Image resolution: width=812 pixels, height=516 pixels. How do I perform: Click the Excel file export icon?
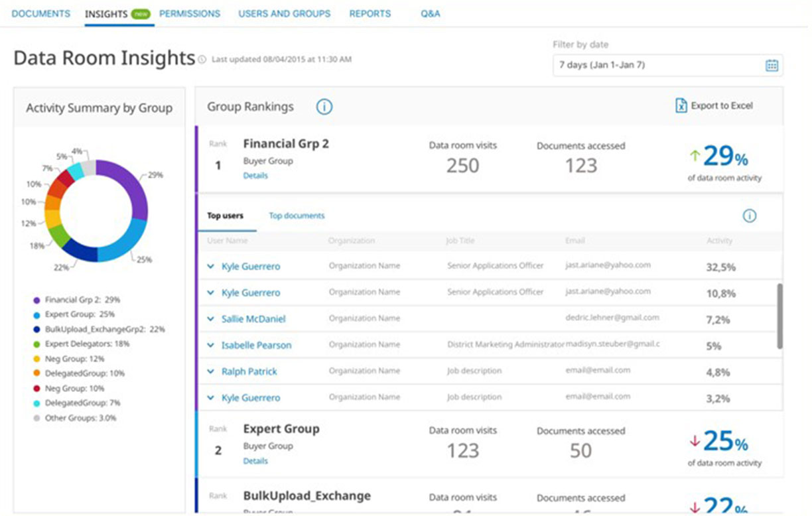[x=681, y=105]
